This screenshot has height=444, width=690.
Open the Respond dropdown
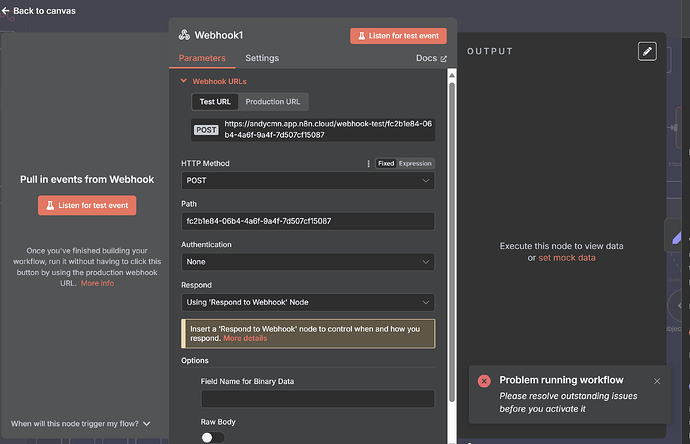click(x=308, y=302)
